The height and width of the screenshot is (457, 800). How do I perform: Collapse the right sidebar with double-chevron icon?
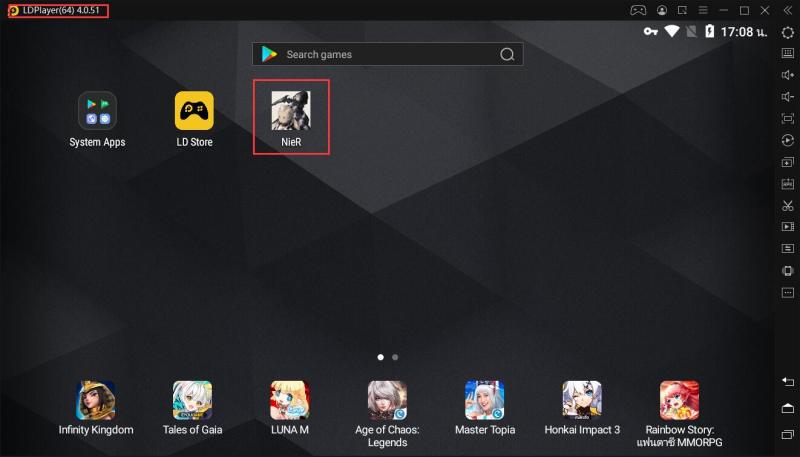coord(788,10)
